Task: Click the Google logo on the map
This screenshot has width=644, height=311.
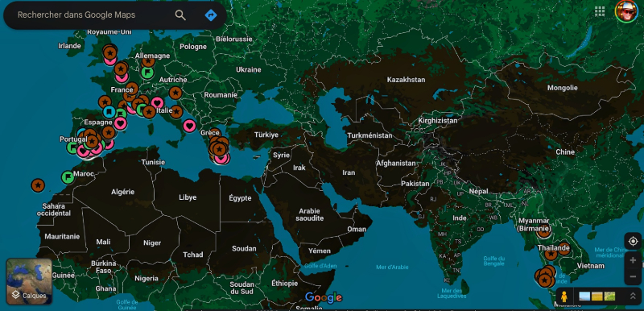Action: coord(324,297)
